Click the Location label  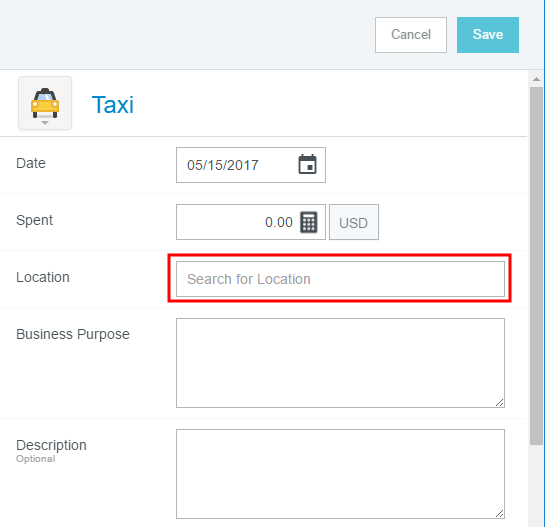pos(43,277)
